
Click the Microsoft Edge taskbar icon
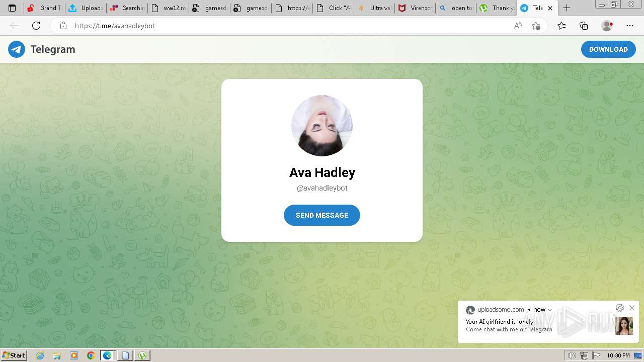point(108,355)
